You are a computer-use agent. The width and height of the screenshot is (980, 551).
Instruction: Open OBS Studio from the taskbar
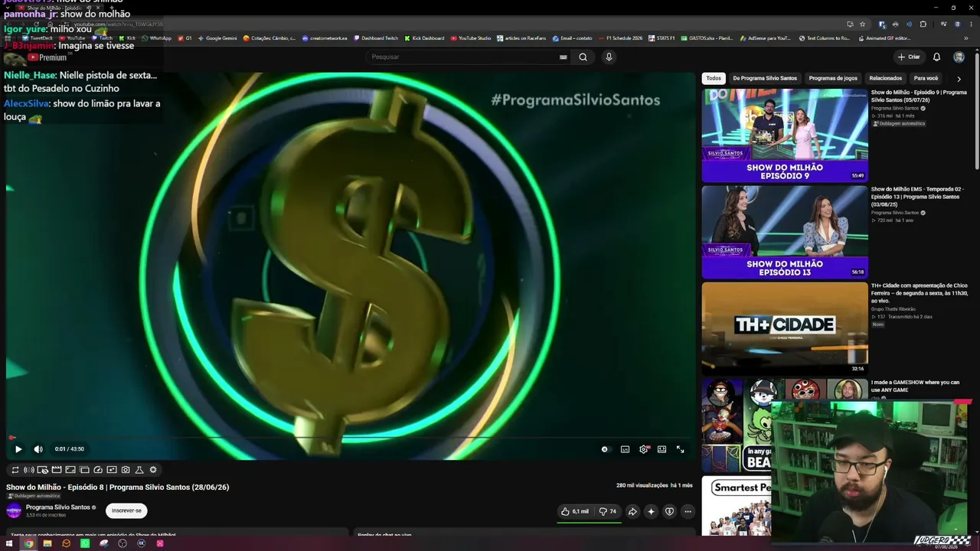point(122,543)
